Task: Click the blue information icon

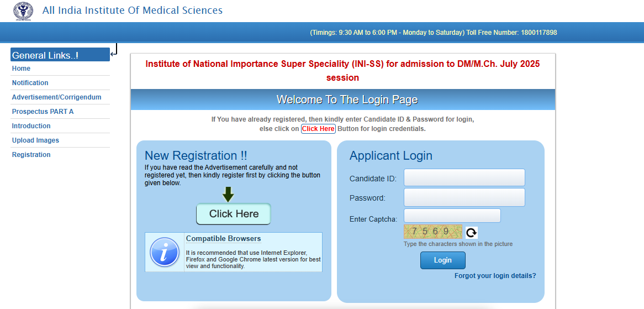Action: tap(165, 252)
